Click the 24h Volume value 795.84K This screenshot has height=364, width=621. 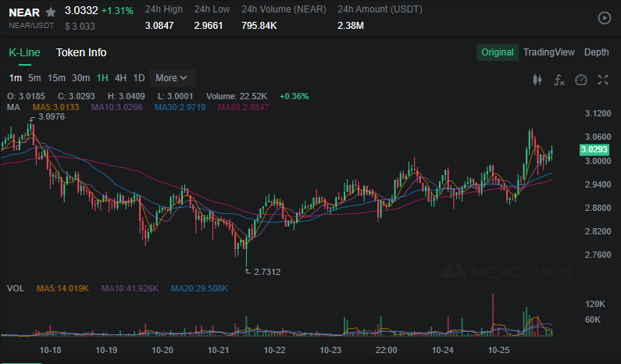[x=259, y=26]
